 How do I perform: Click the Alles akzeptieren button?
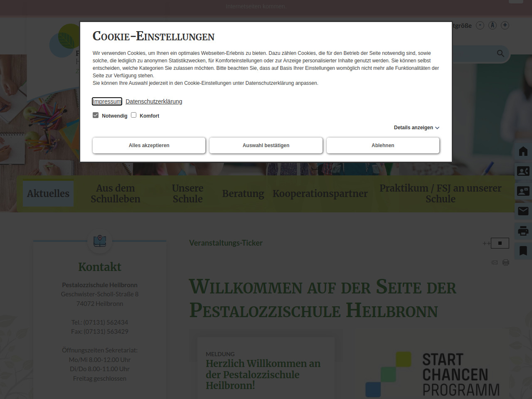click(149, 145)
